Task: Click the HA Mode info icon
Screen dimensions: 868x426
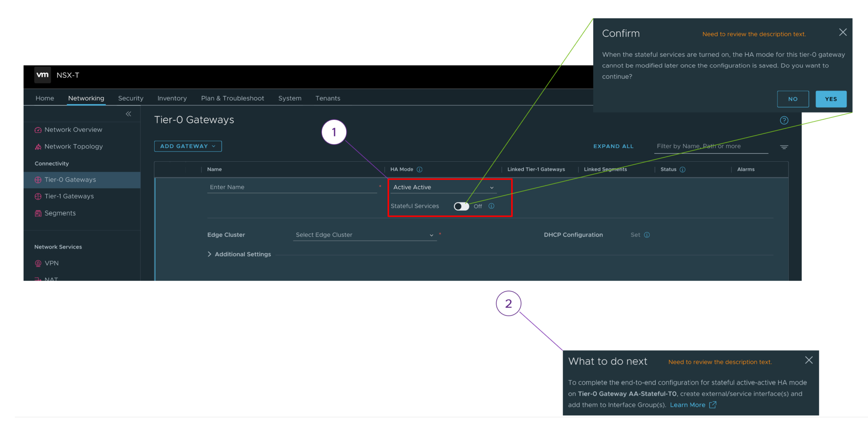Action: tap(420, 169)
